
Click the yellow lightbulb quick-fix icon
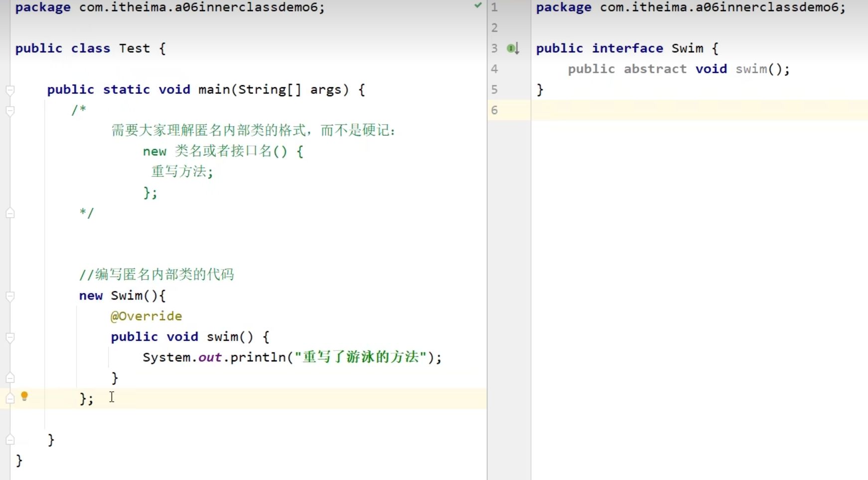pos(24,396)
